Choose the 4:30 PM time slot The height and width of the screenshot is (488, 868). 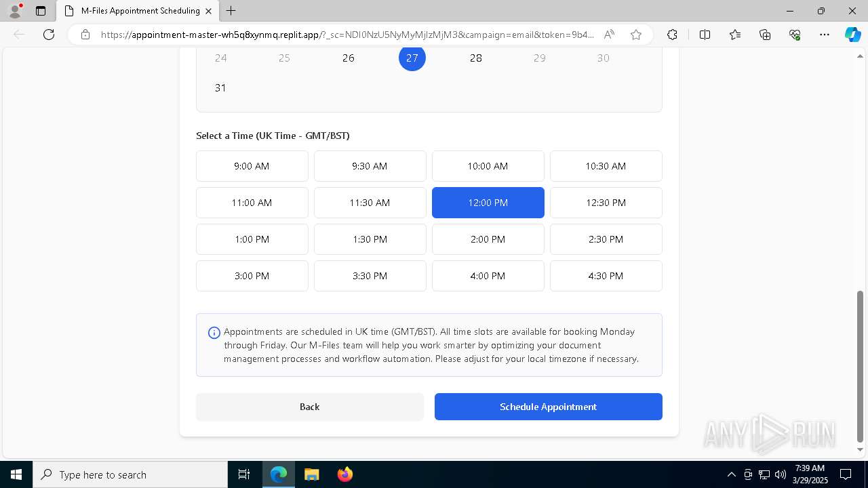(x=606, y=276)
